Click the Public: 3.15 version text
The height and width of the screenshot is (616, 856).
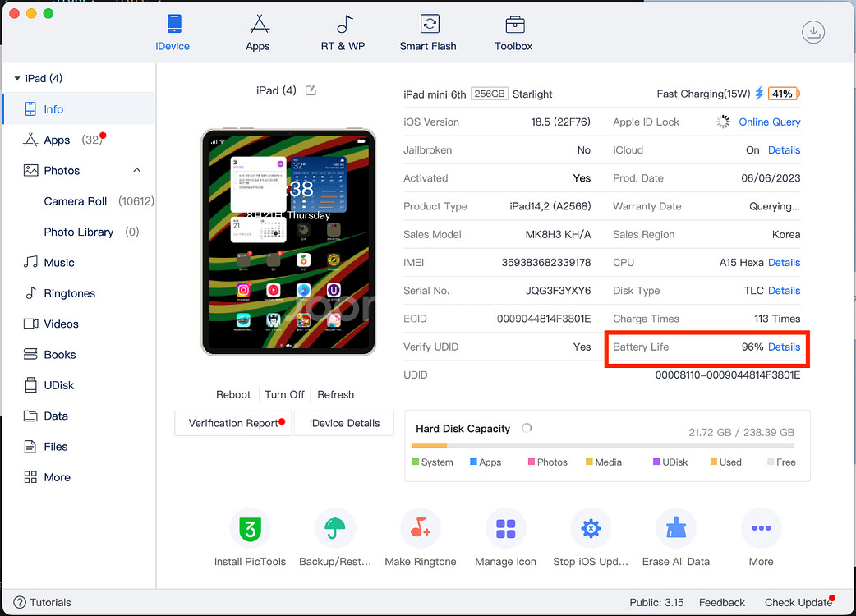pos(656,602)
